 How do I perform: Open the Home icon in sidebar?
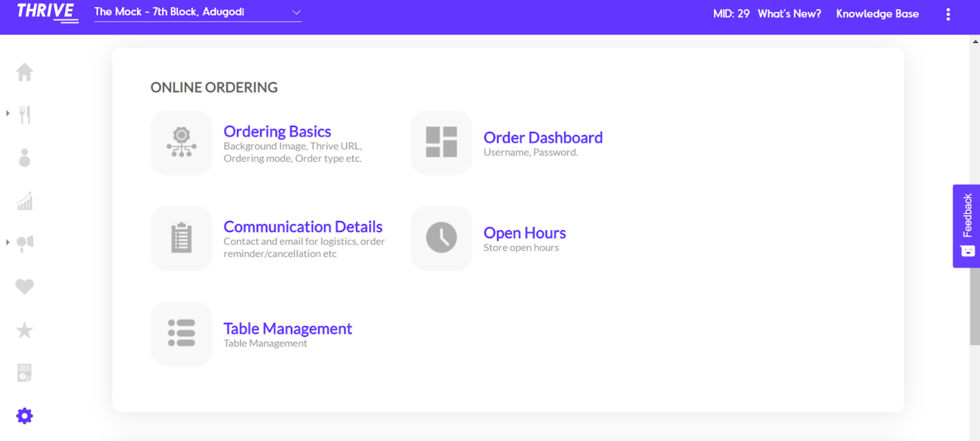25,72
